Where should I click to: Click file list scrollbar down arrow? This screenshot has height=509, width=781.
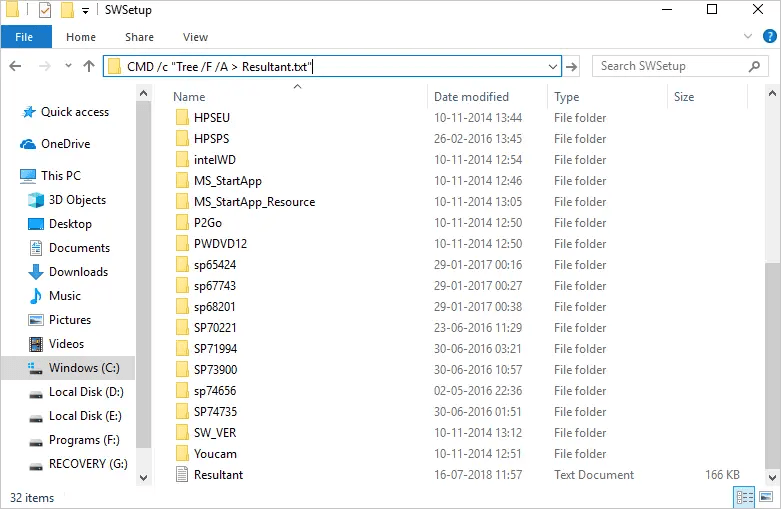[772, 478]
